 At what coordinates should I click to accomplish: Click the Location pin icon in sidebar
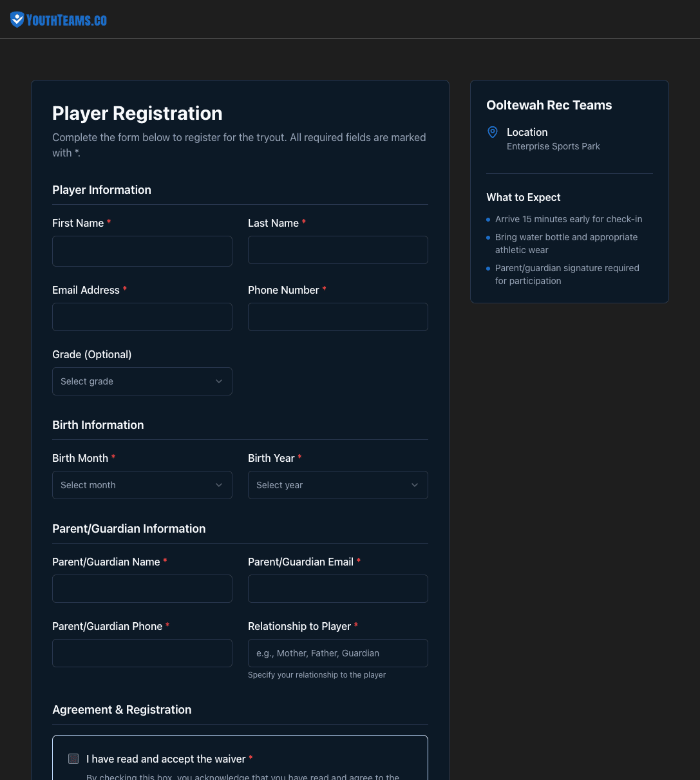pos(492,132)
